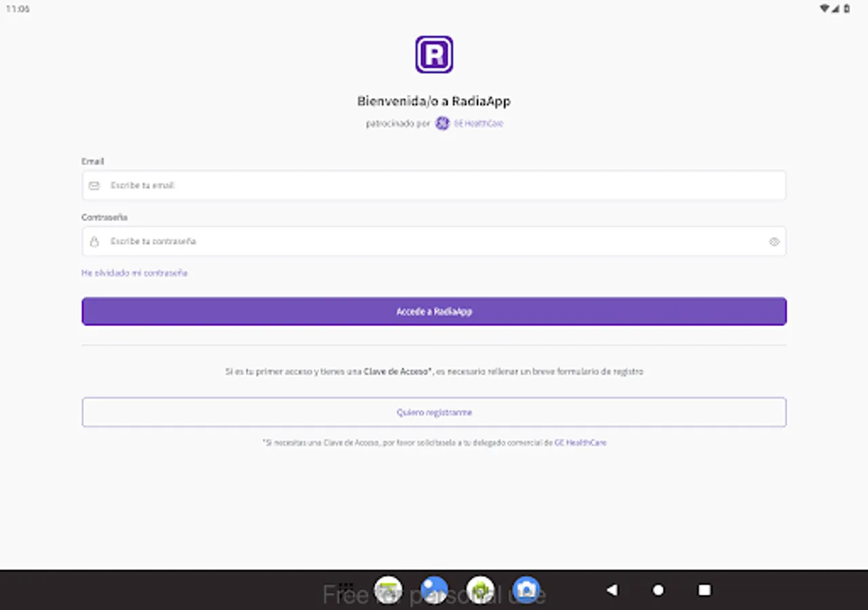Open the gallery app icon in the dock
The height and width of the screenshot is (610, 868).
click(x=388, y=589)
